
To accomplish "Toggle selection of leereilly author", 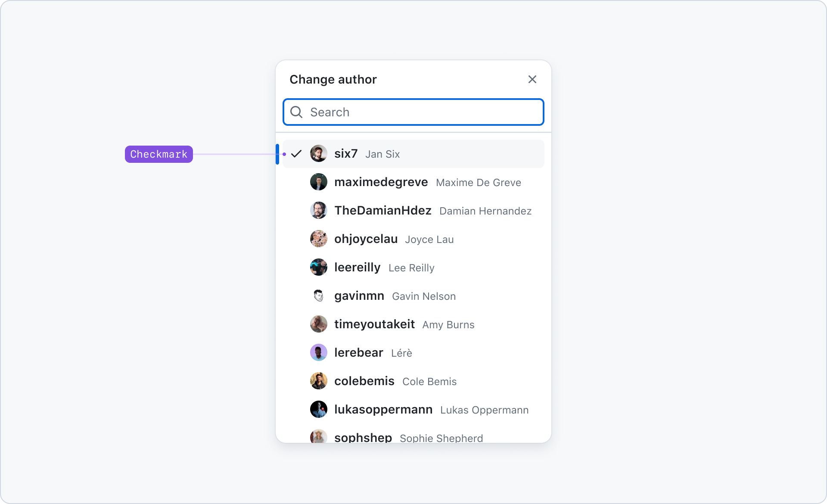I will point(413,267).
